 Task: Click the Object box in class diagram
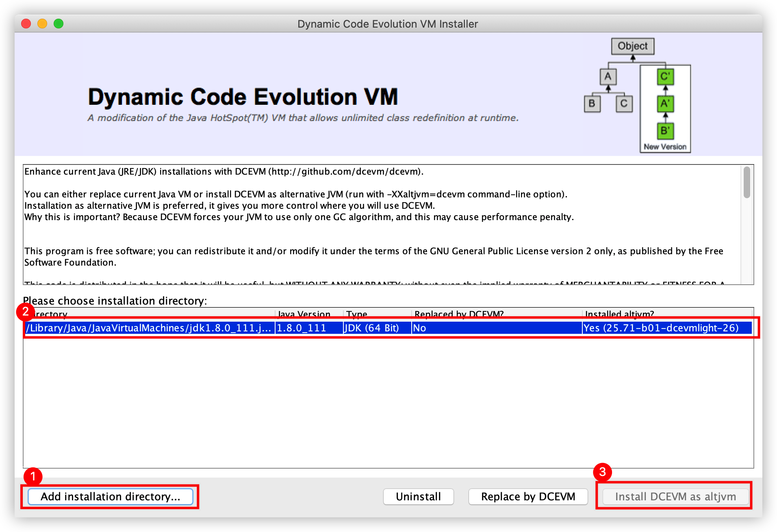pyautogui.click(x=632, y=46)
